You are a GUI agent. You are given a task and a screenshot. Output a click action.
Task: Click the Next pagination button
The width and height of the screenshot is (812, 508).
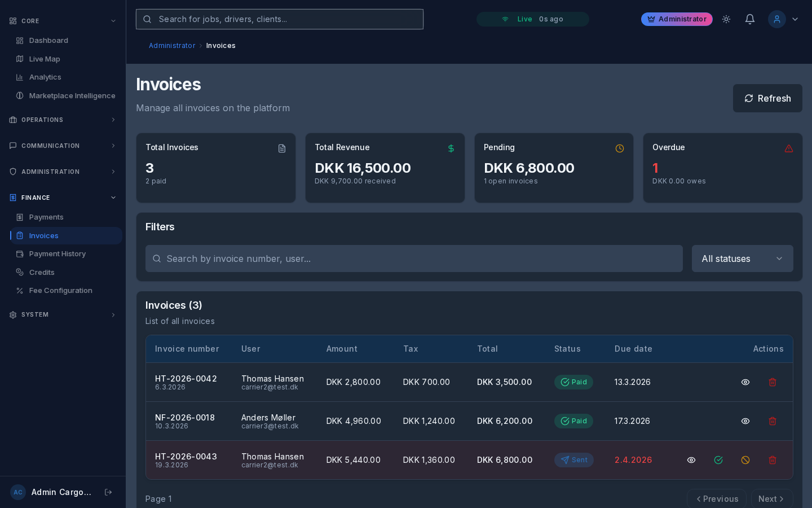click(771, 499)
